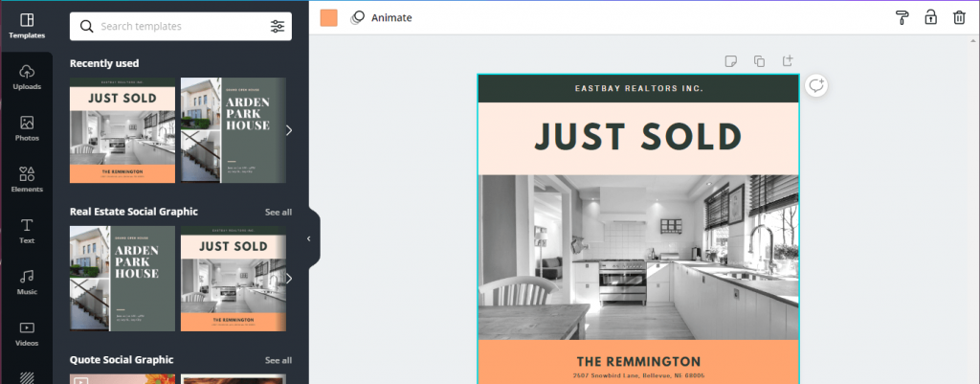980x384 pixels.
Task: Click the Add comment bubble icon
Action: 816,85
